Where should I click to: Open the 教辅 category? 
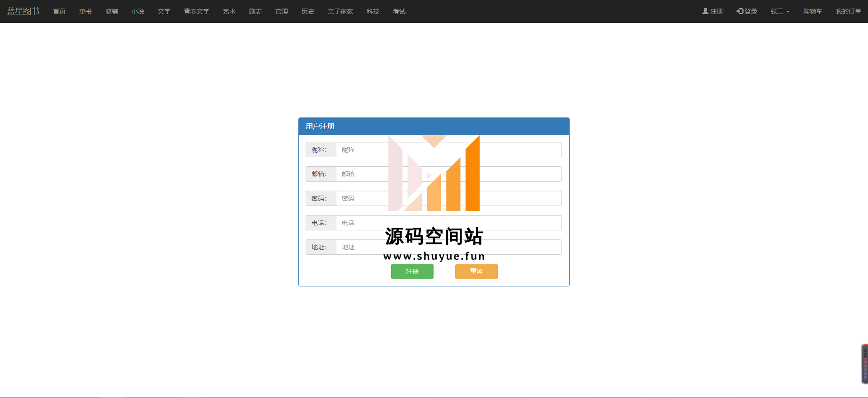coord(112,11)
